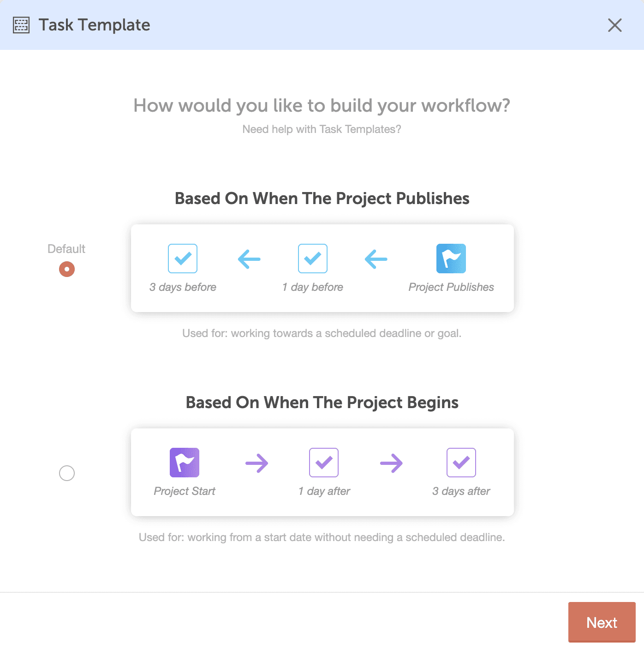Close the Task Template dialog

614,25
